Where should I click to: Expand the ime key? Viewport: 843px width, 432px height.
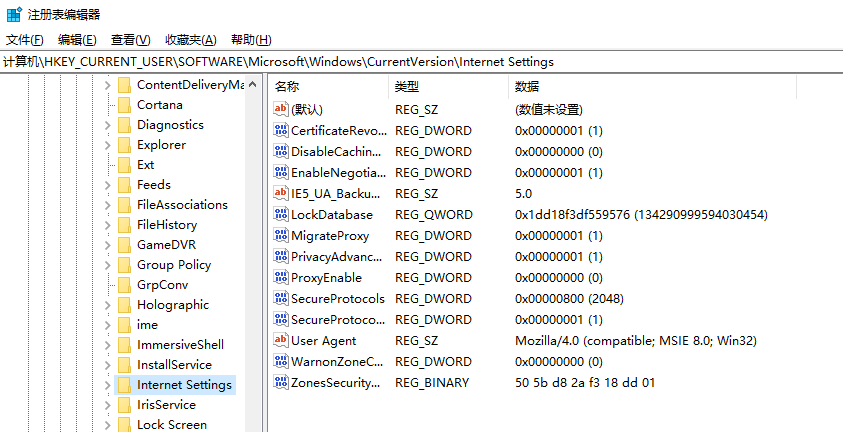tap(108, 325)
